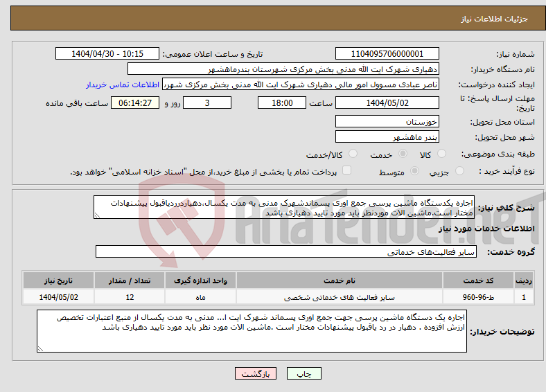546x392 pixels.
Task: Select the کالا radio button
Action: (x=441, y=154)
